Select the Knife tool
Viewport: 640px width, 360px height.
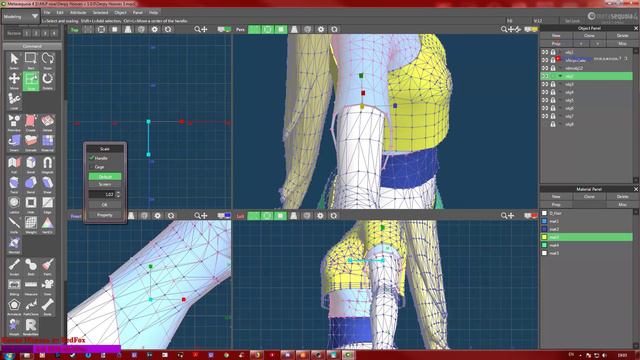[x=14, y=225]
